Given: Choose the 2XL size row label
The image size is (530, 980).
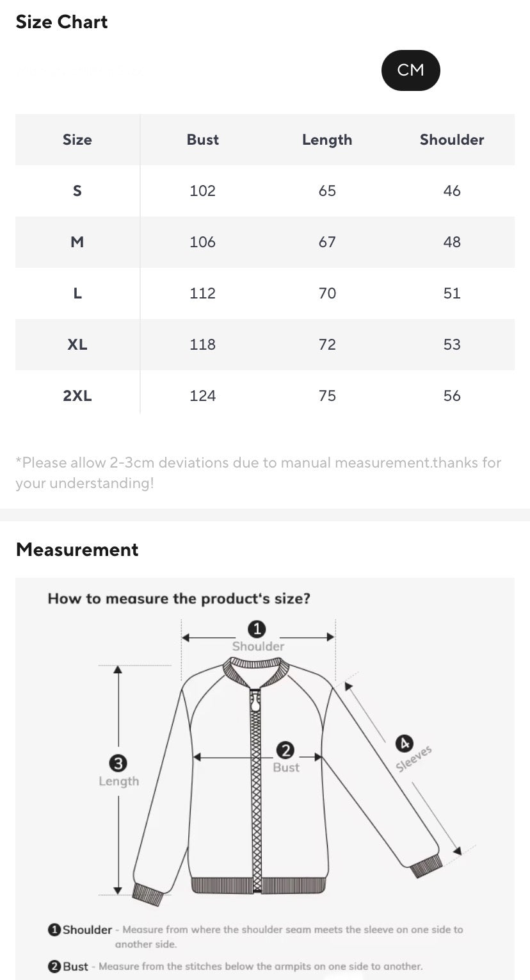Looking at the screenshot, I should pos(77,396).
